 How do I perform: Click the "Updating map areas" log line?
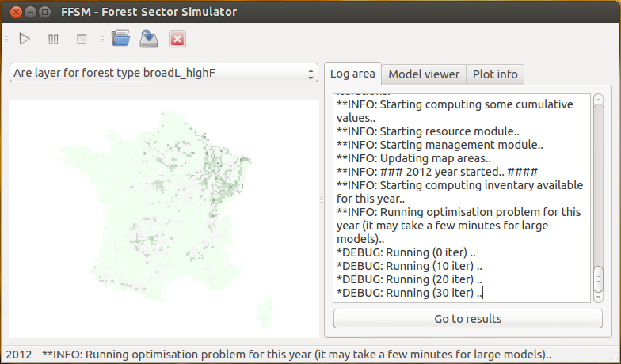[x=413, y=158]
